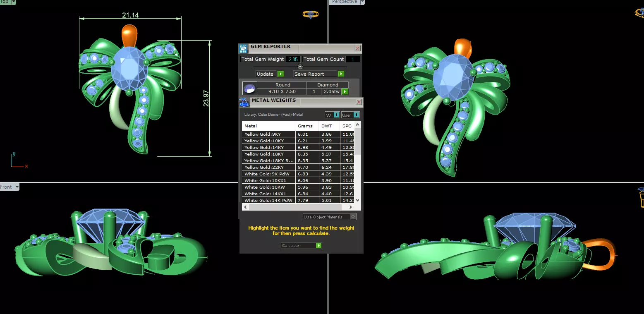Viewport: 644px width, 314px height.
Task: Select the Yellow Gold:14KY row
Action: click(298, 147)
